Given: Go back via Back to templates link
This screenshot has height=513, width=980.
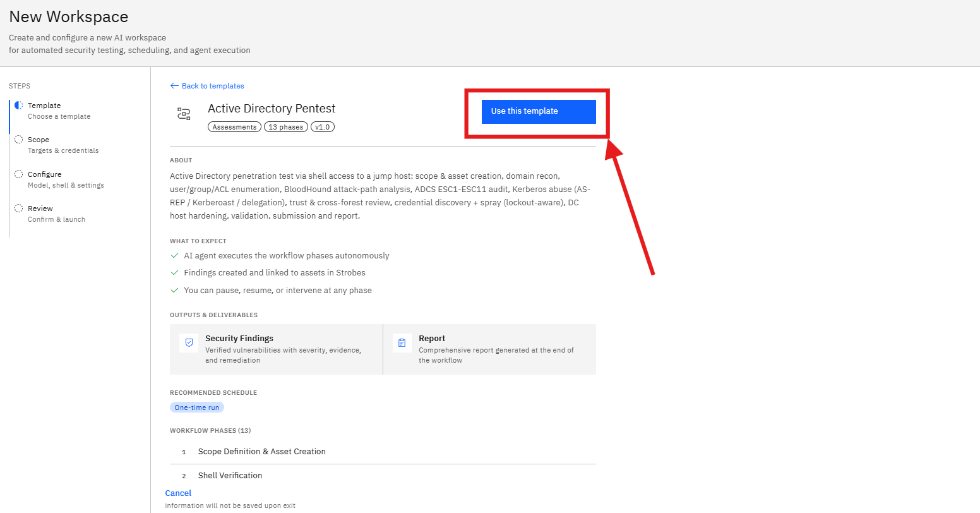Looking at the screenshot, I should 213,86.
